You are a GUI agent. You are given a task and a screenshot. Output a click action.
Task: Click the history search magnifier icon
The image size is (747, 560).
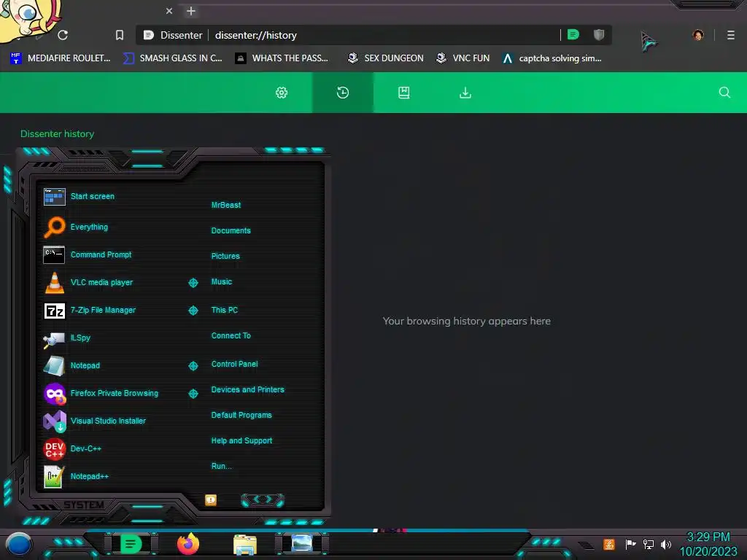pyautogui.click(x=724, y=92)
